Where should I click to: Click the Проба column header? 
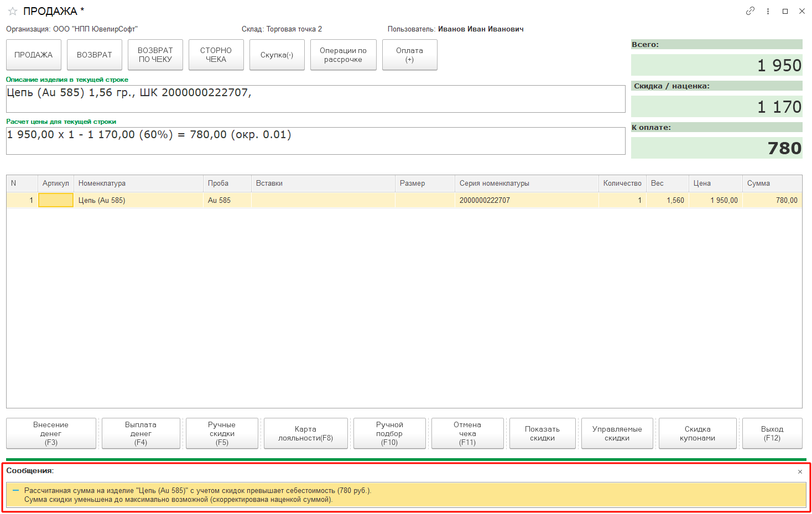227,183
